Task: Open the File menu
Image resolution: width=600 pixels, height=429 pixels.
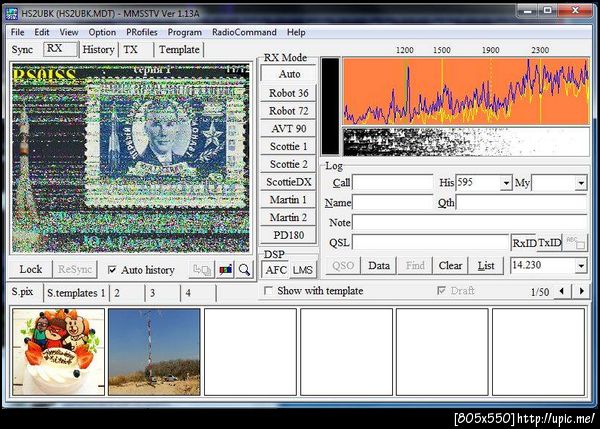Action: [17, 32]
